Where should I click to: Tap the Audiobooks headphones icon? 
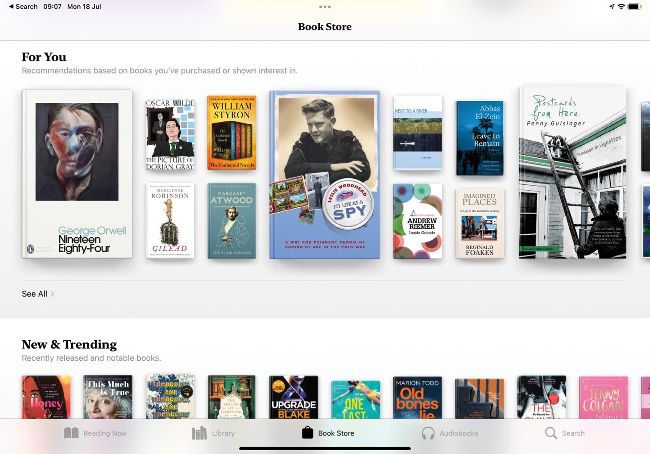tap(428, 433)
